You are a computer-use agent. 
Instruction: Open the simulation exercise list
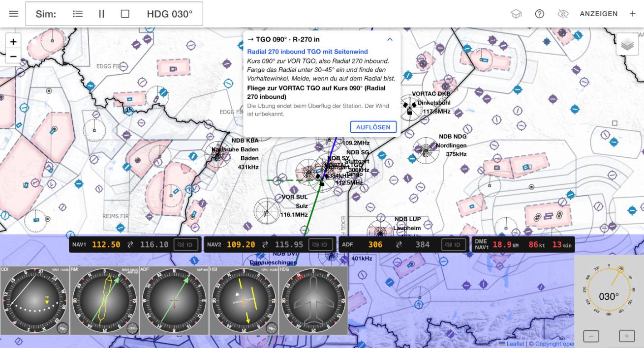[x=78, y=14]
